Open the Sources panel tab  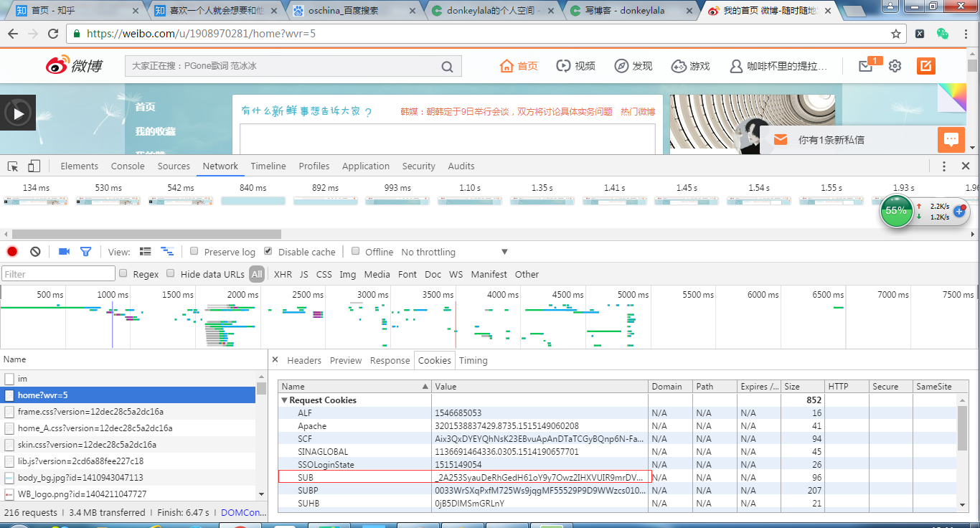(174, 166)
